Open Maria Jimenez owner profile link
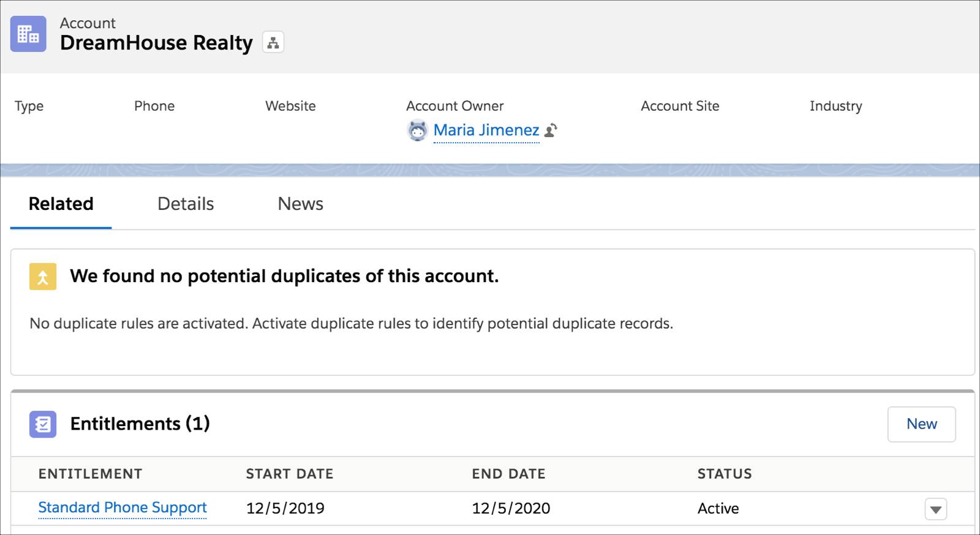The width and height of the screenshot is (980, 535). [486, 130]
